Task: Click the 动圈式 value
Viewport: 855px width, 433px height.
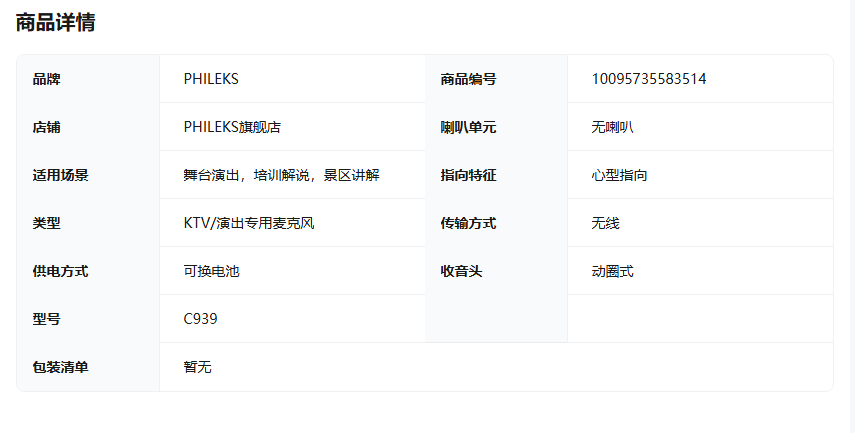Action: click(x=612, y=271)
